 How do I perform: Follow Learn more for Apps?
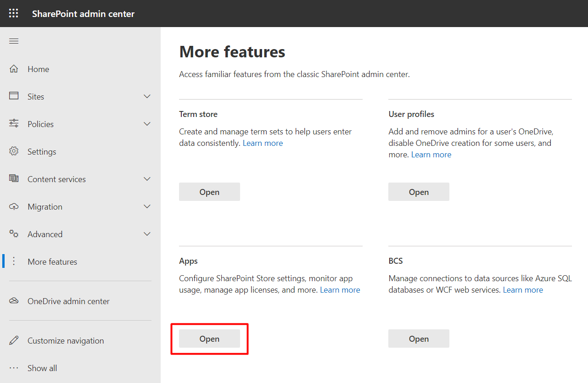tap(340, 290)
